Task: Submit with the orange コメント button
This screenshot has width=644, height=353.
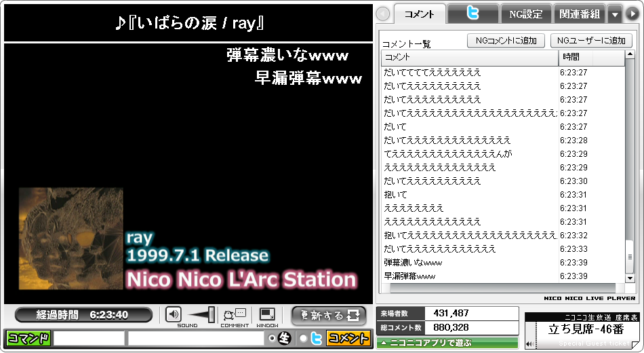Action: [x=348, y=339]
